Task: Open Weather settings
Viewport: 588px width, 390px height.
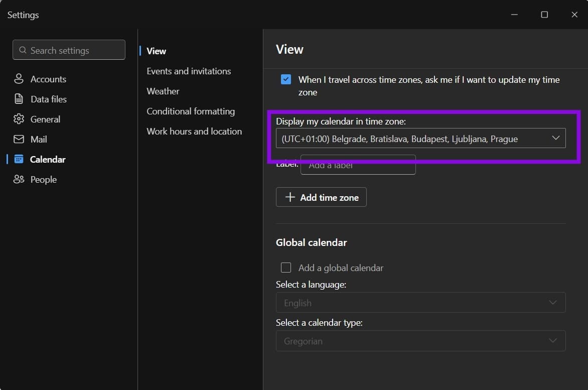Action: tap(163, 91)
